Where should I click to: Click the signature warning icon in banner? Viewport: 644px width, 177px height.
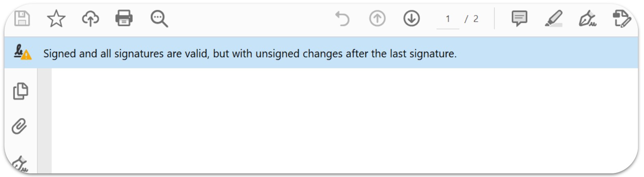pos(22,52)
